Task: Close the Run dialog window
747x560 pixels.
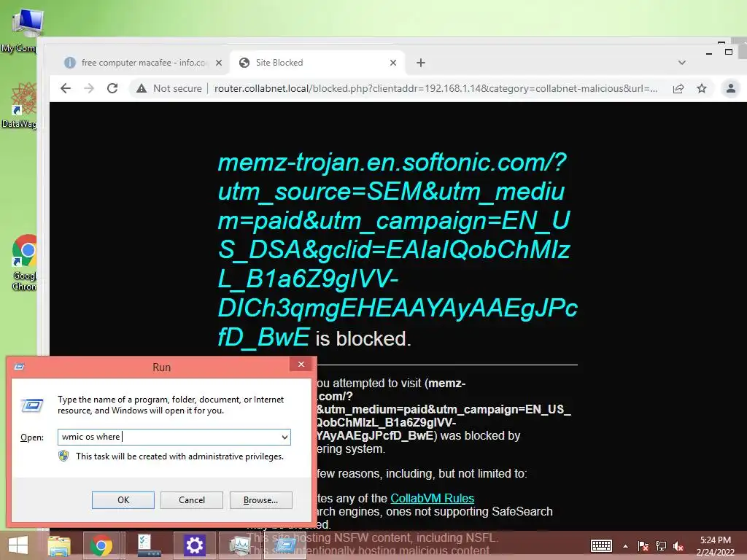Action: click(x=301, y=365)
